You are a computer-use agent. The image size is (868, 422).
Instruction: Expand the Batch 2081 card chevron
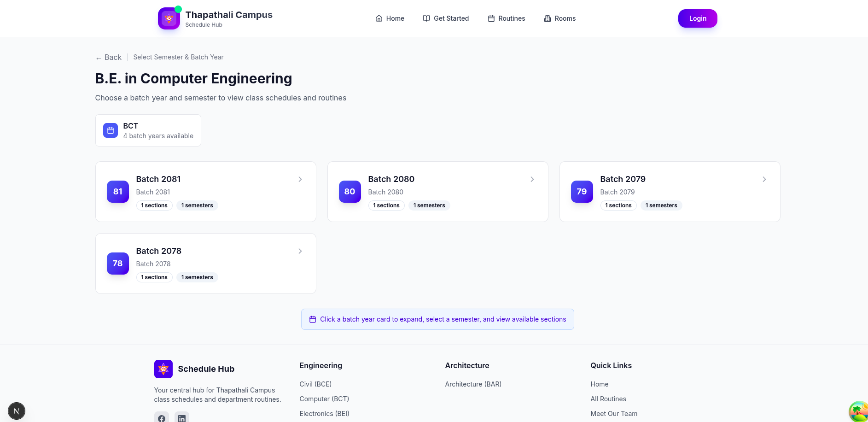click(x=300, y=179)
